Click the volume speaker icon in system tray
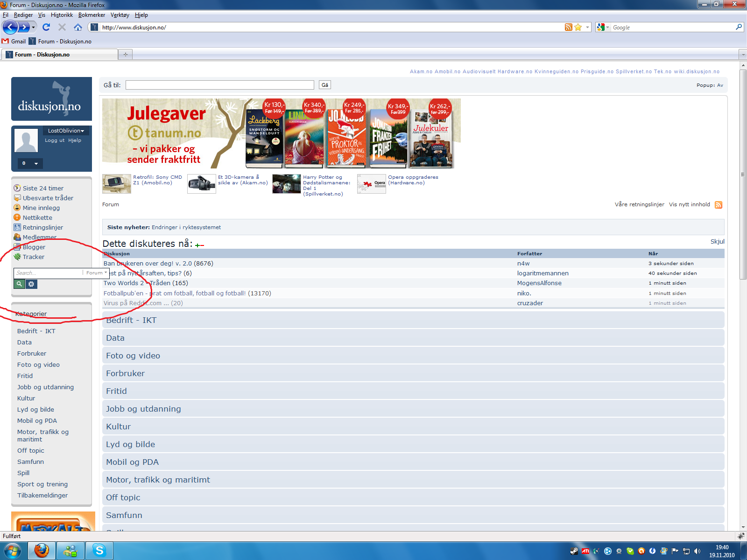This screenshot has height=560, width=747. coord(697,551)
